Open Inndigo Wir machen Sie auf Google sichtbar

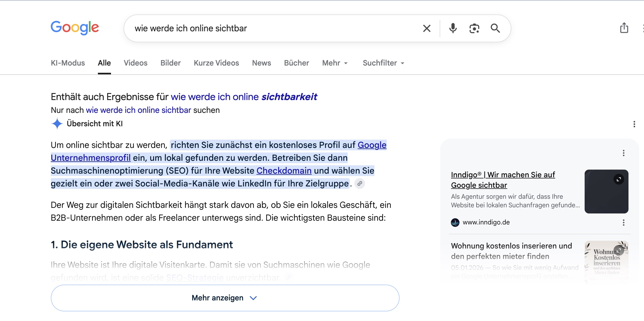pyautogui.click(x=503, y=180)
